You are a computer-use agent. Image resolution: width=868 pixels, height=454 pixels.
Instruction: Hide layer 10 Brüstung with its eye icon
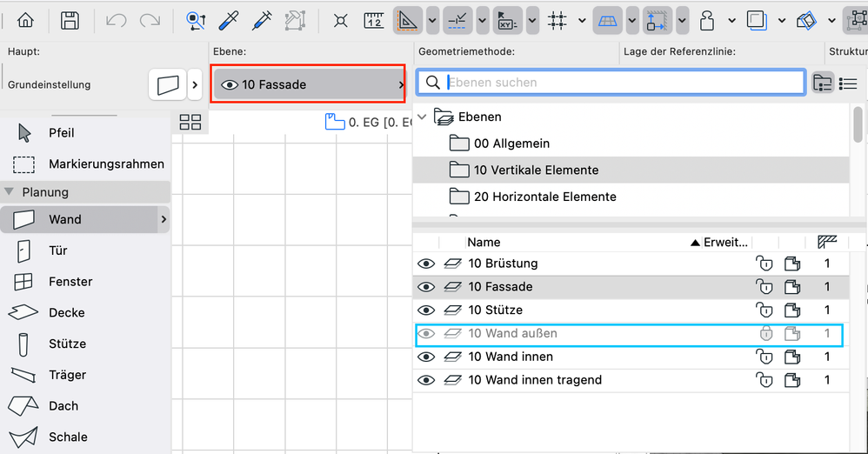(x=425, y=264)
